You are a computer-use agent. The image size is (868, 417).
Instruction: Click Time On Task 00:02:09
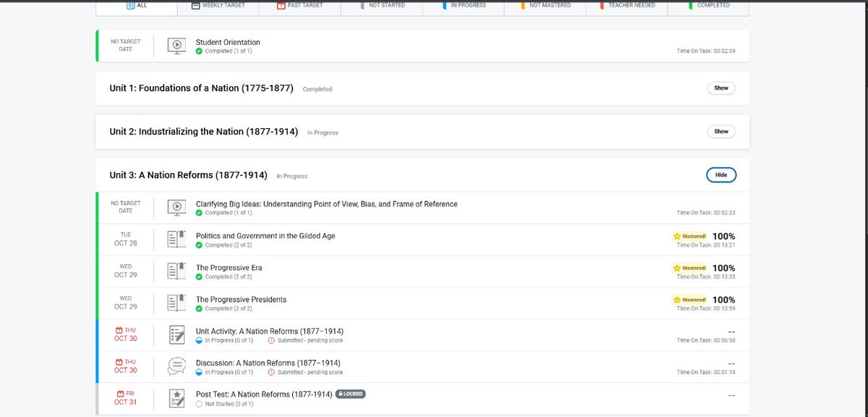tap(706, 51)
